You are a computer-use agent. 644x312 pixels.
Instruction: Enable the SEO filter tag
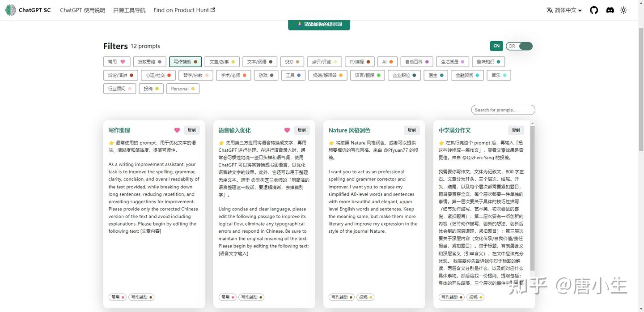pos(292,61)
